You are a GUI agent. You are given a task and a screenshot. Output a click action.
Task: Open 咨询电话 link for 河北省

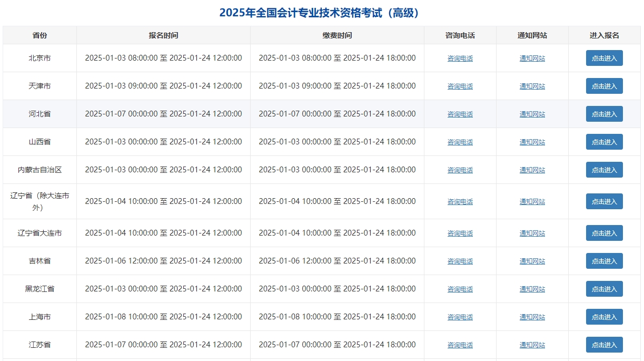coord(459,114)
